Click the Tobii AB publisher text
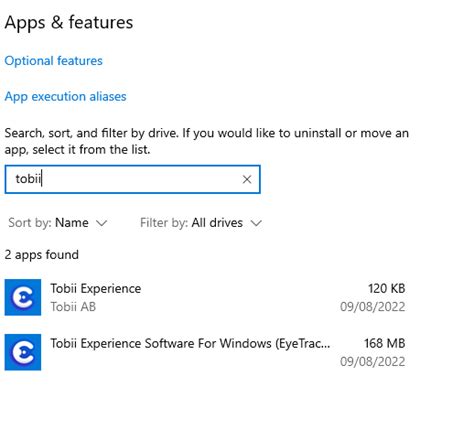Screen dimensions: 474x430 tap(73, 307)
